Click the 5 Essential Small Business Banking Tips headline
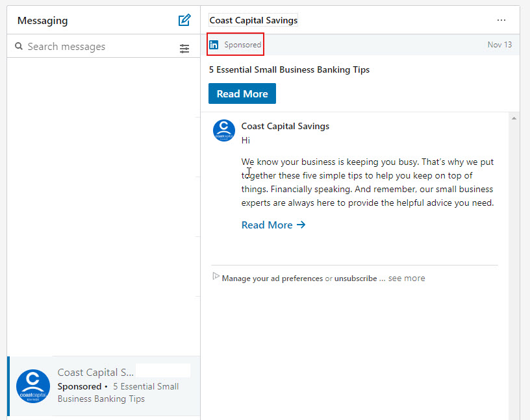530x420 pixels. pyautogui.click(x=289, y=69)
